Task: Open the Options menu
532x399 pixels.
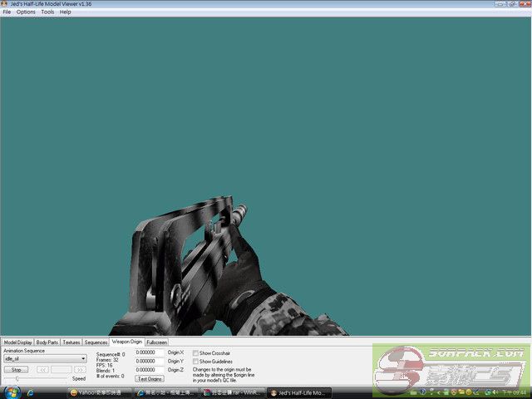Action: [26, 12]
